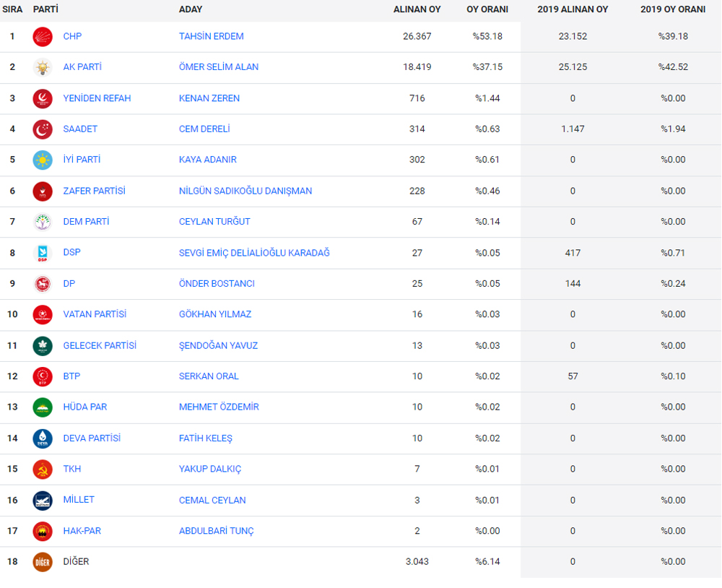Click the ALINAN OY column header
This screenshot has width=722, height=588.
tap(417, 9)
